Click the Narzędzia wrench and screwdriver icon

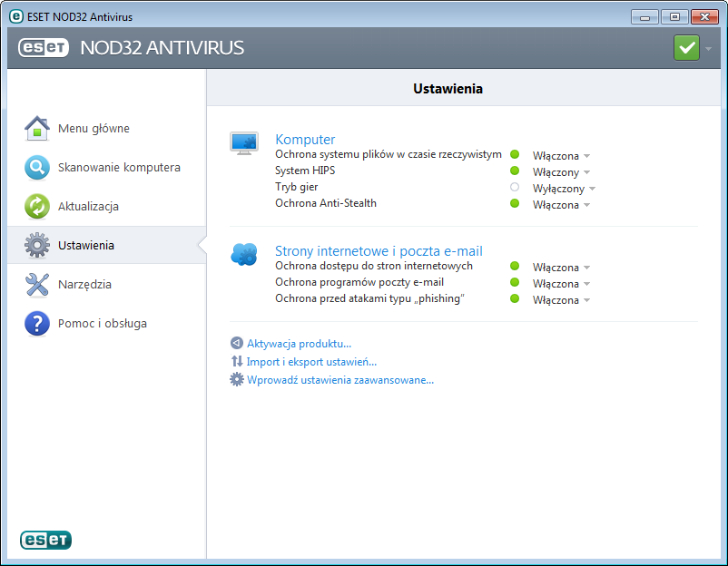click(37, 284)
